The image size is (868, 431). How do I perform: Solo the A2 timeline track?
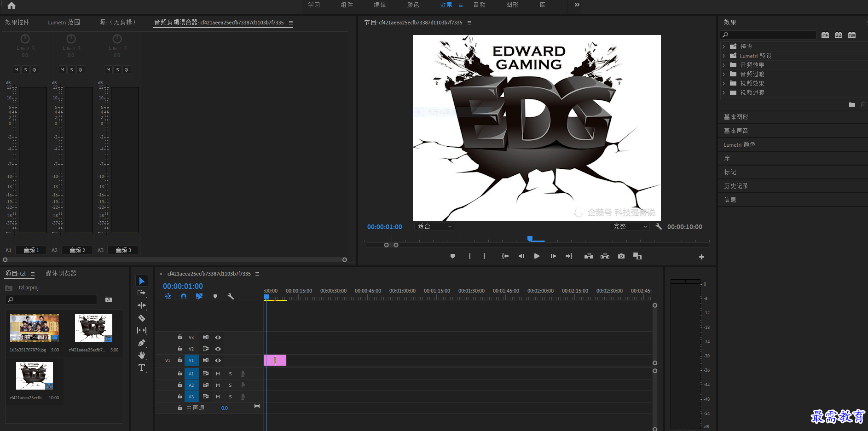coord(230,385)
